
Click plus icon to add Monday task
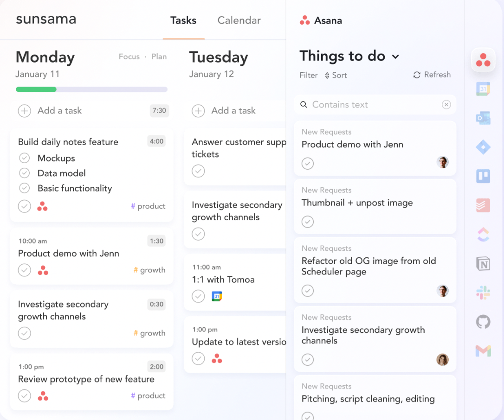(25, 111)
